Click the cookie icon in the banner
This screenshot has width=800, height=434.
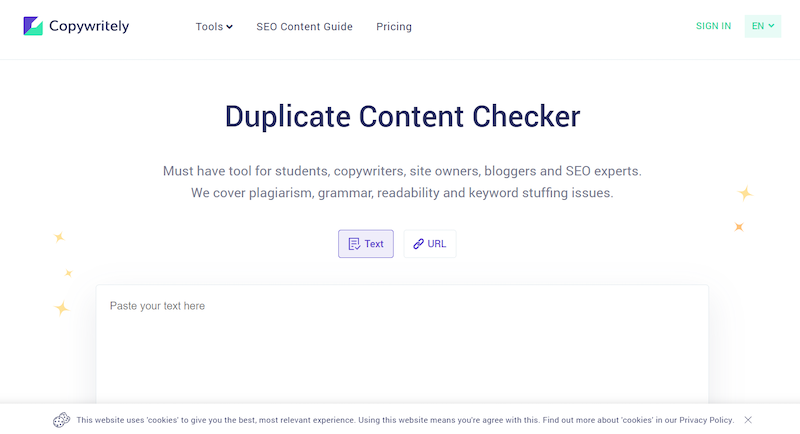coord(61,420)
